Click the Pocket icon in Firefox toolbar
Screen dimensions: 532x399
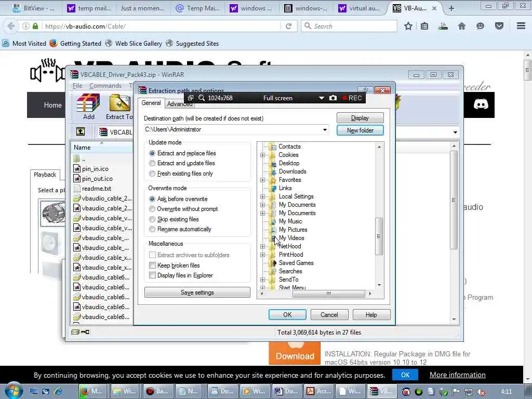[x=499, y=26]
